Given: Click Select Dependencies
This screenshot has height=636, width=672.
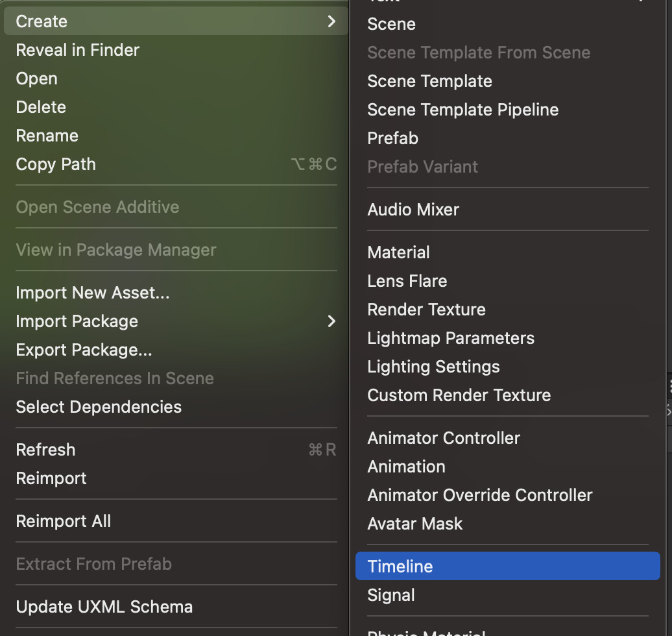Looking at the screenshot, I should pyautogui.click(x=98, y=407).
